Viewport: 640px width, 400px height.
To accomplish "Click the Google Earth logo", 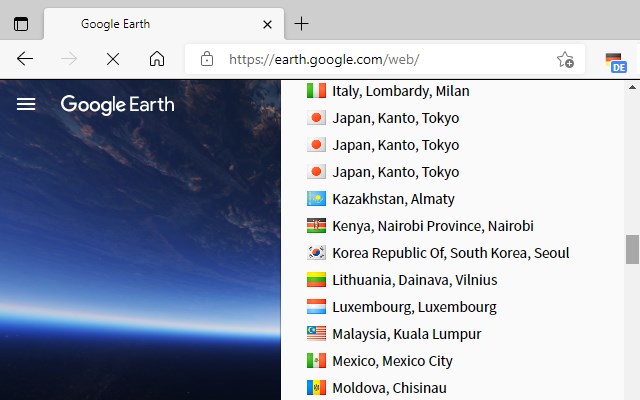I will [117, 105].
